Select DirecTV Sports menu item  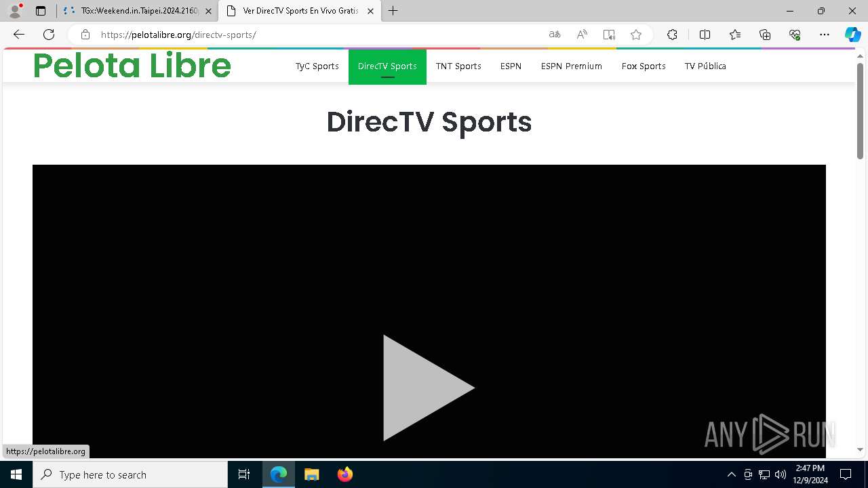coord(387,66)
